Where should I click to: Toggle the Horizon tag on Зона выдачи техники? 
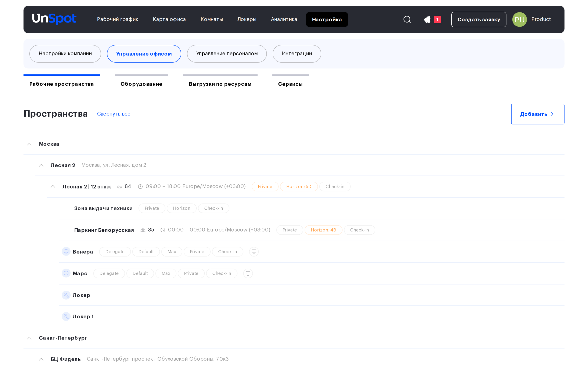pyautogui.click(x=181, y=208)
